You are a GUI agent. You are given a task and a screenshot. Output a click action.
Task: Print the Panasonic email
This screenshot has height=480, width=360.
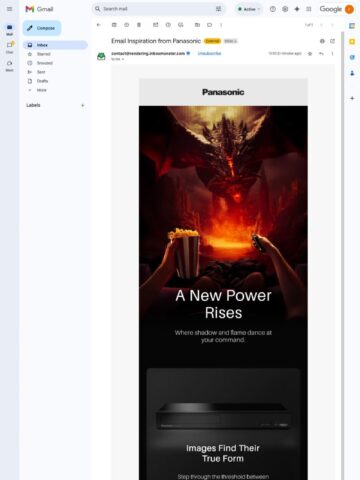pos(322,41)
